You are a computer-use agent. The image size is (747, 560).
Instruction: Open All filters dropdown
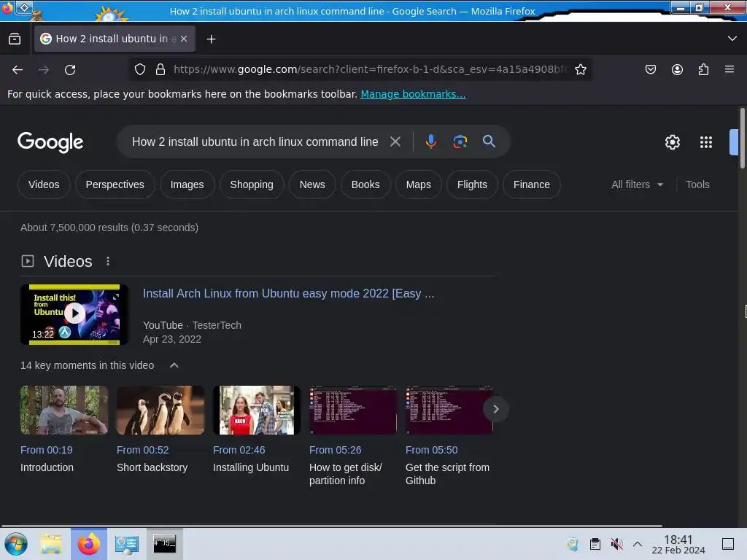pos(638,184)
